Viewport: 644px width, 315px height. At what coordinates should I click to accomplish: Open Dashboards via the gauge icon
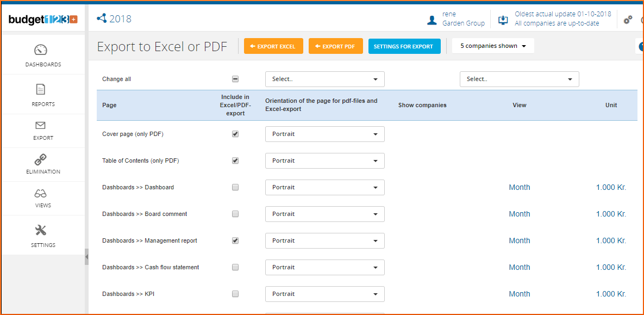pyautogui.click(x=41, y=50)
